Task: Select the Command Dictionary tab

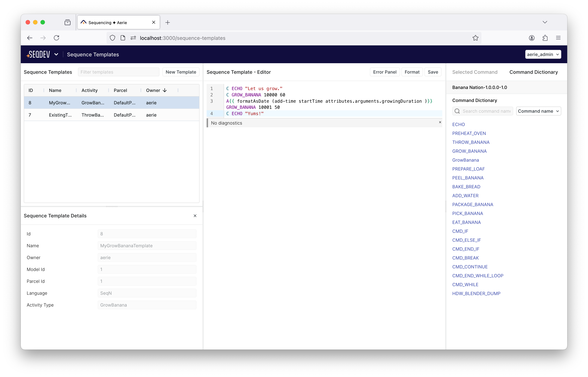Action: pos(534,72)
